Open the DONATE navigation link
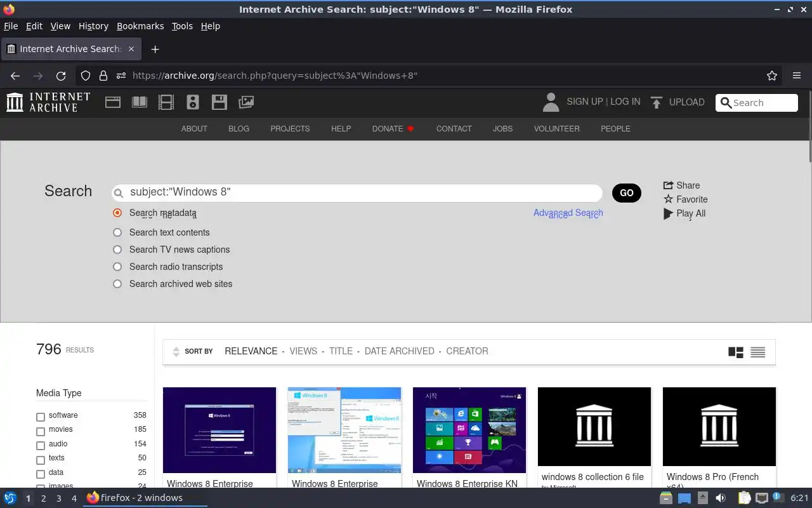Viewport: 812px width, 508px height. point(388,128)
